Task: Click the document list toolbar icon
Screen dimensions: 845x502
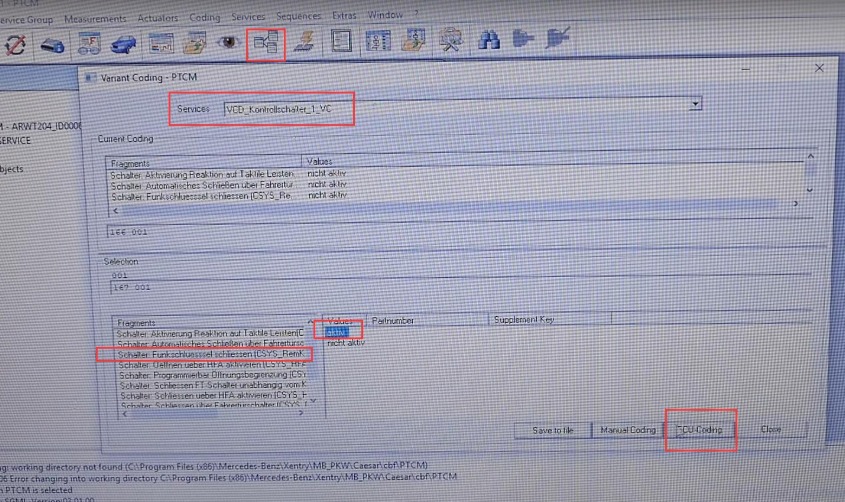Action: [x=342, y=43]
